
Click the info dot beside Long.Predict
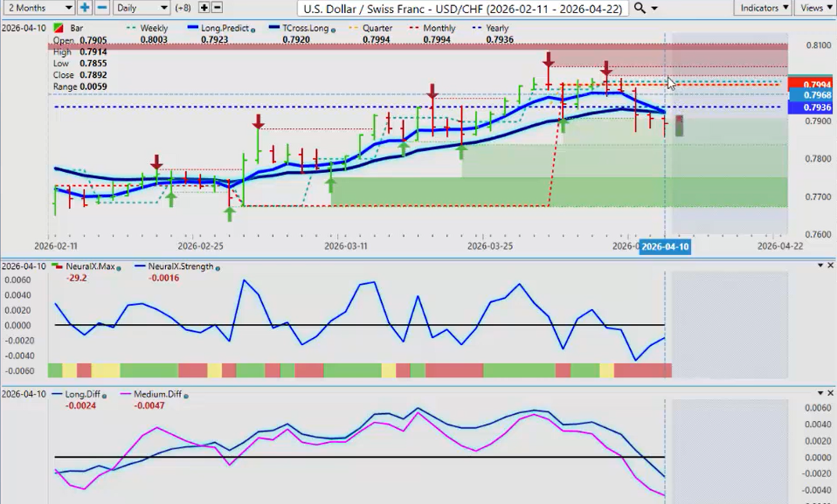(x=253, y=29)
